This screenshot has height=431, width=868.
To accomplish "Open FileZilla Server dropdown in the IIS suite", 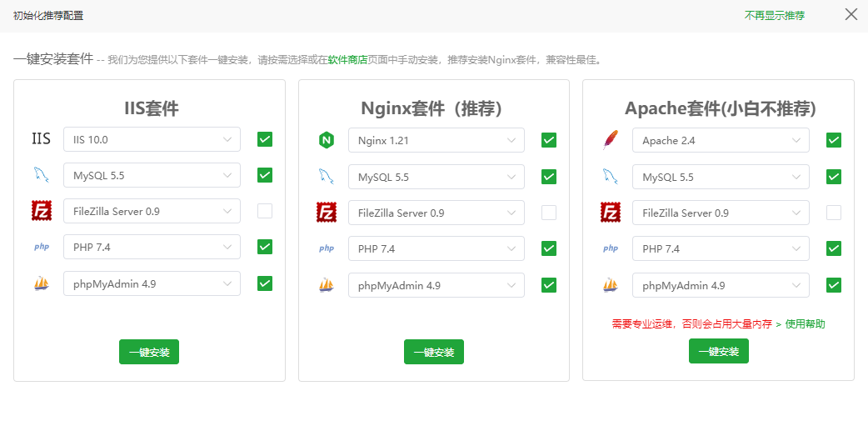I will click(152, 211).
